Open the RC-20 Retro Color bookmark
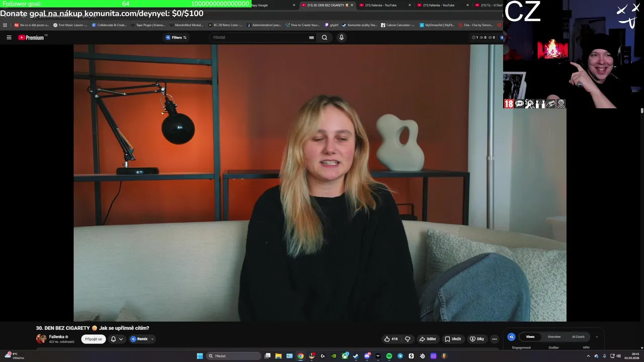This screenshot has width=644, height=362. (x=225, y=25)
